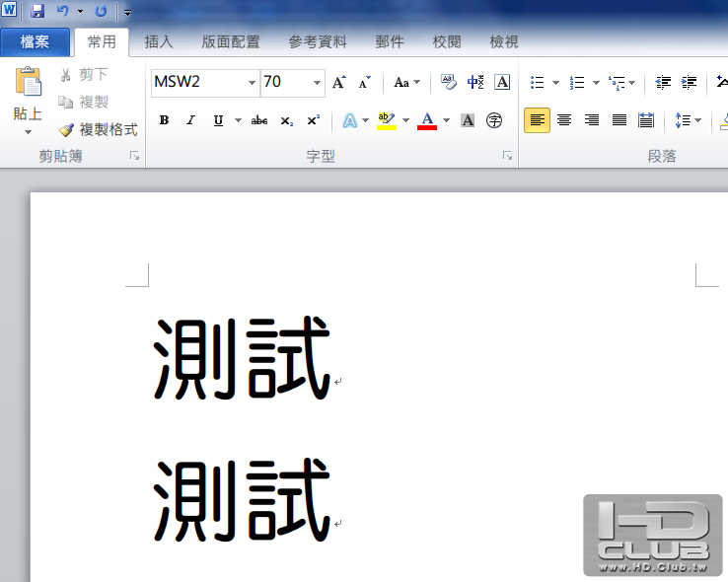Apply a character border
Viewport: 728px width, 582px height.
coord(502,82)
